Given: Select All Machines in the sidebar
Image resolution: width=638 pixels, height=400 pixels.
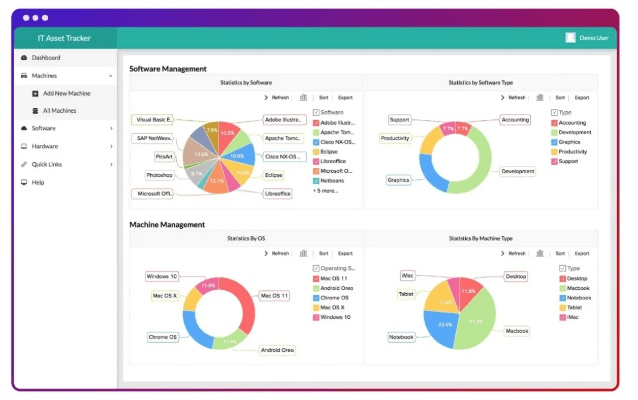Looking at the screenshot, I should point(59,111).
